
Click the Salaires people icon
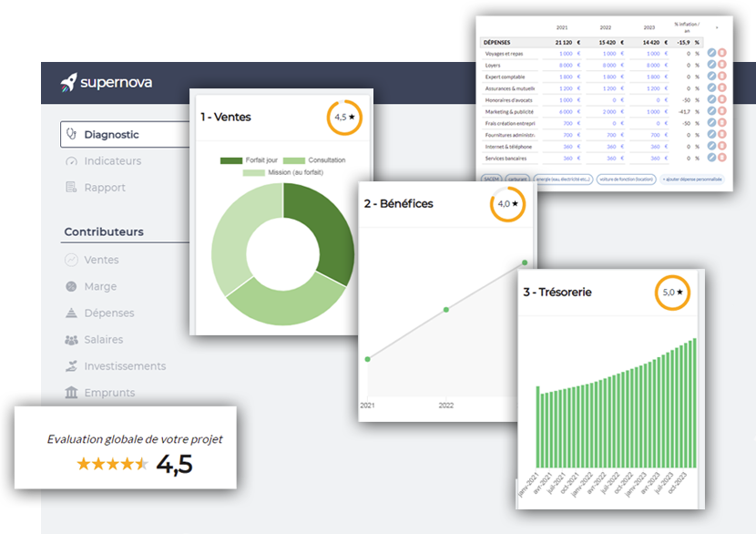pyautogui.click(x=72, y=340)
